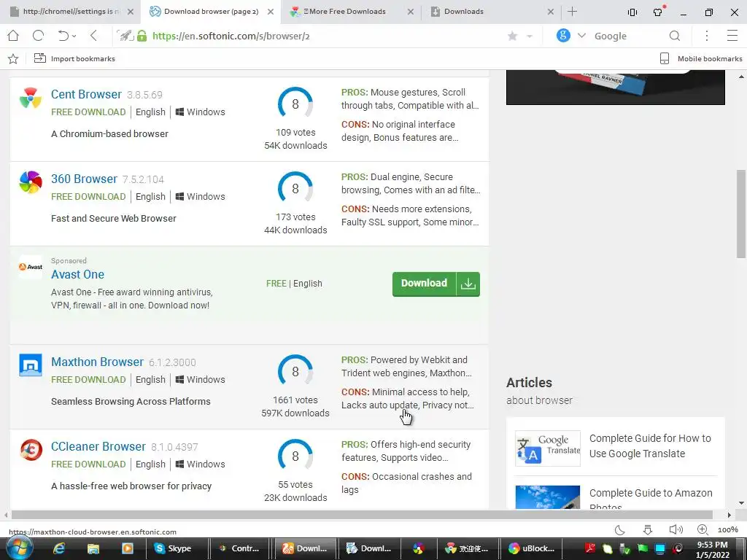Image resolution: width=747 pixels, height=560 pixels.
Task: Click FREE DOWNLOAD under Cent Browser
Action: coord(88,112)
